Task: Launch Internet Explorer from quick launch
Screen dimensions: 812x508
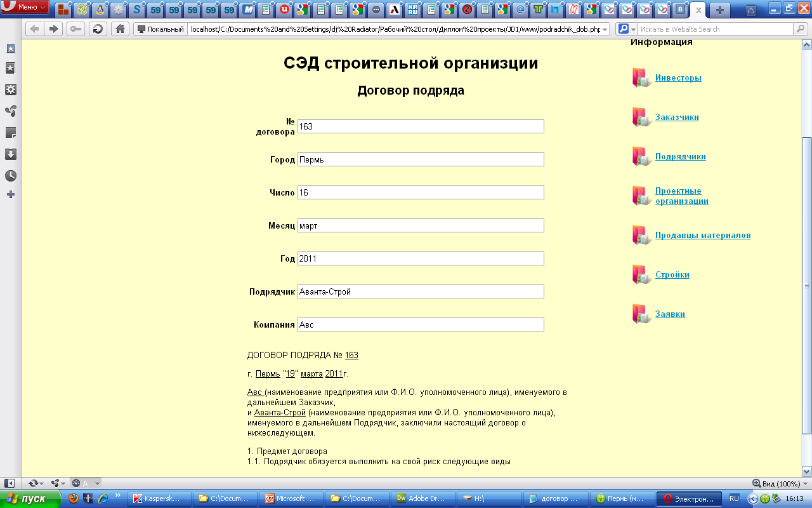Action: [x=103, y=498]
